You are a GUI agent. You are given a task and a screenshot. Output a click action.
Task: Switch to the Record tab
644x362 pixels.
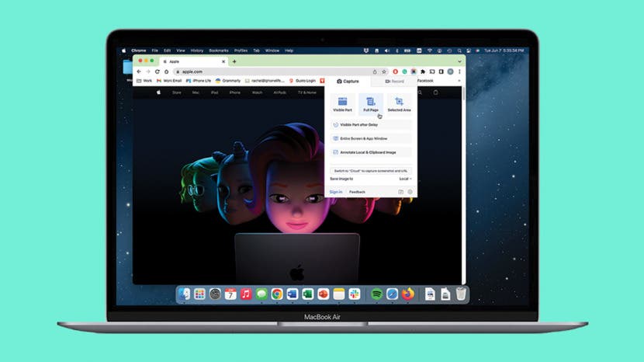(394, 82)
